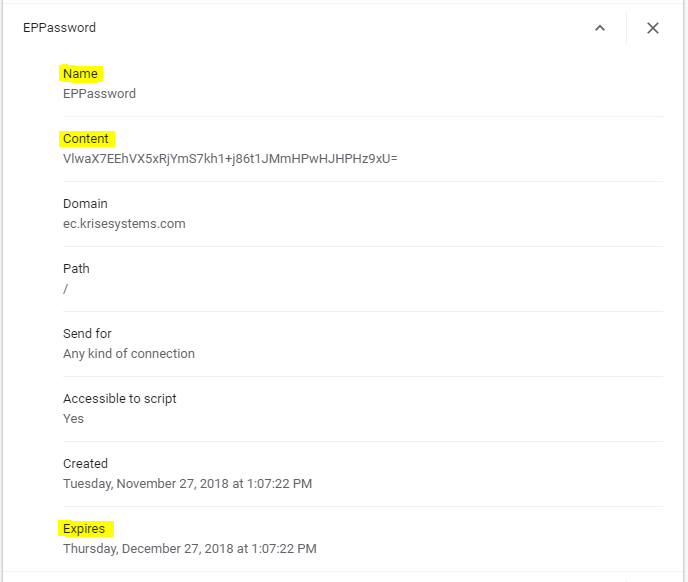Screen dimensions: 688x582
Task: Select the highlighted Content label
Action: 86,139
